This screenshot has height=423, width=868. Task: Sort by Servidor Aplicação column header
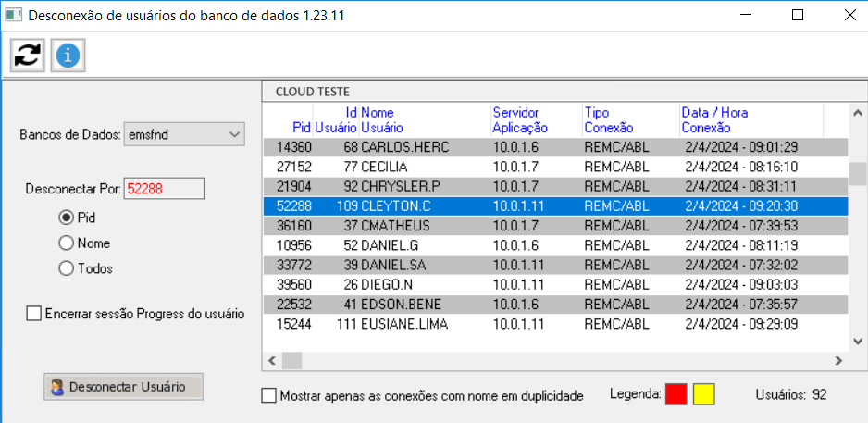click(537, 120)
